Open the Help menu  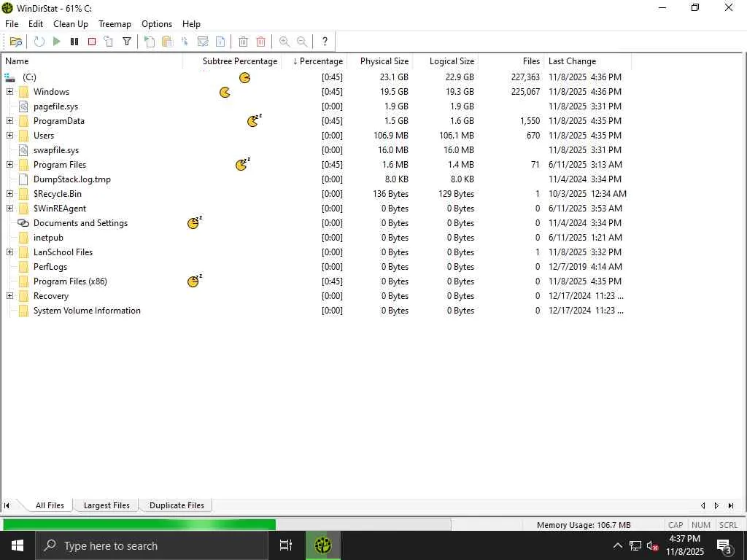(192, 24)
